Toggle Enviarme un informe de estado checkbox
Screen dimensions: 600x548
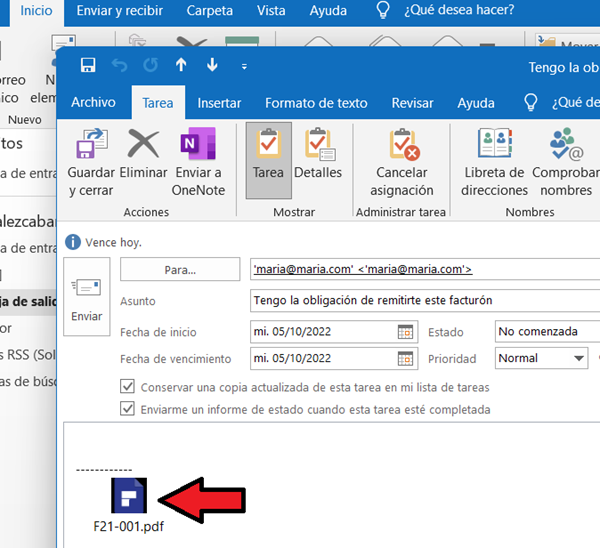[x=127, y=409]
